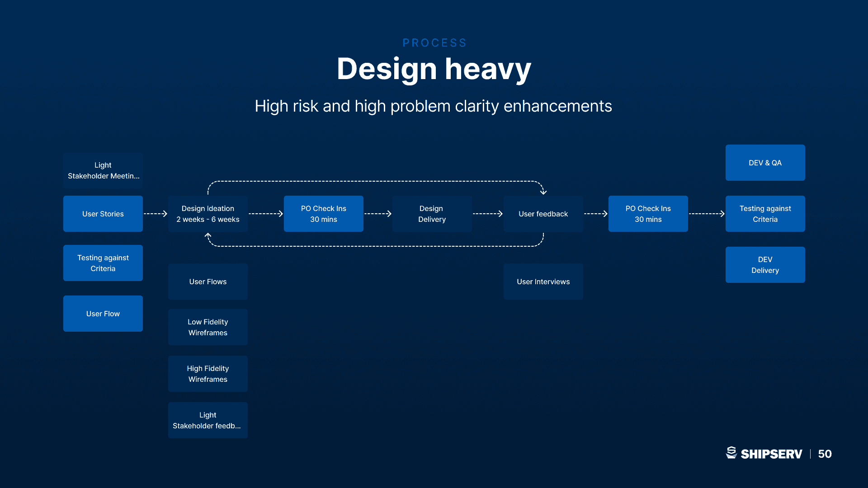Select the Light Stakeholder Meeting box
The width and height of the screenshot is (868, 488).
pyautogui.click(x=103, y=170)
